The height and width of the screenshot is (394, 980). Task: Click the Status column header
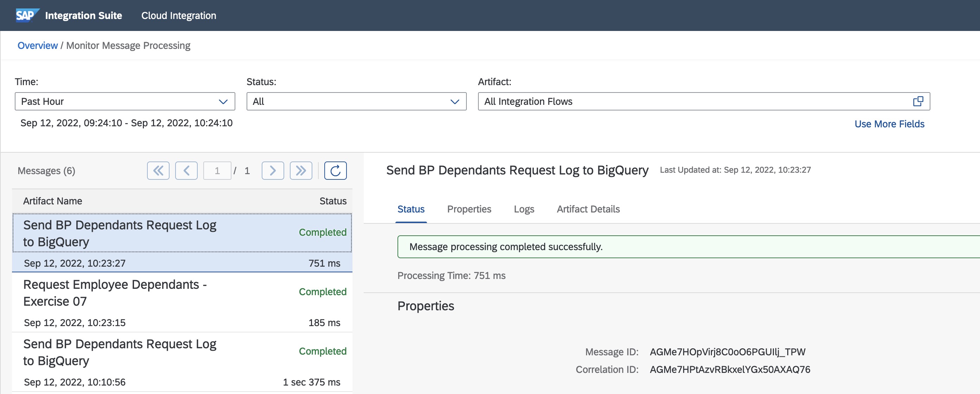coord(333,201)
